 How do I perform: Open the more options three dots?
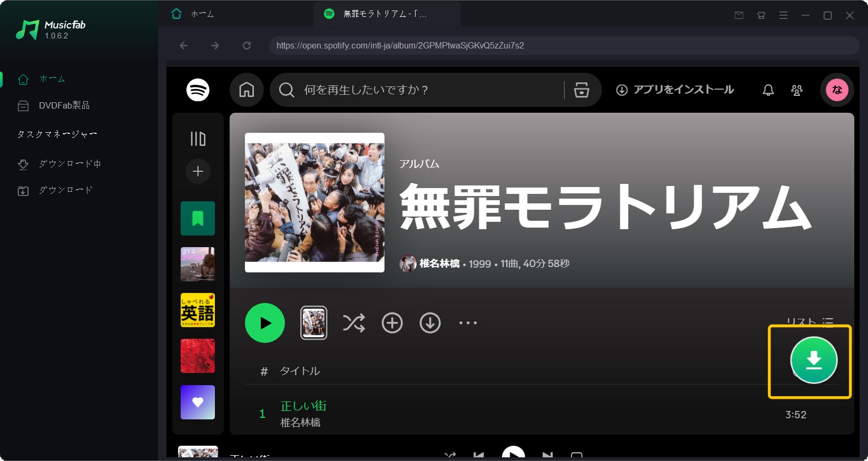click(468, 323)
